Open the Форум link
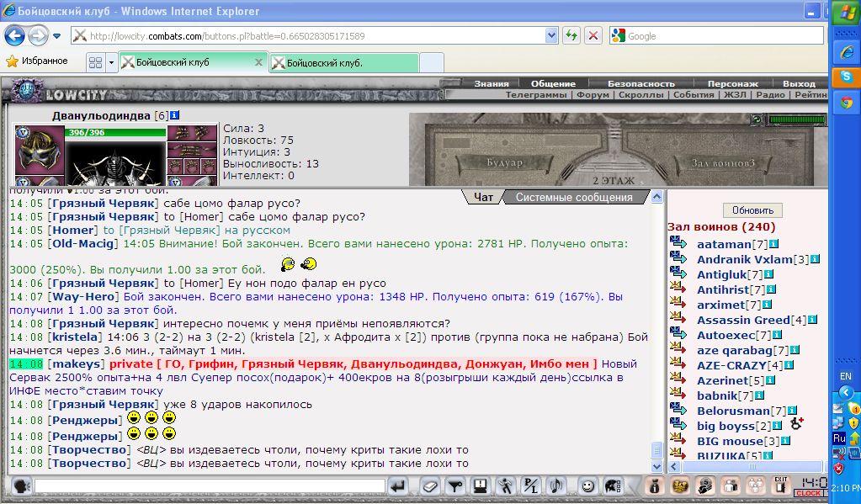 [x=593, y=95]
